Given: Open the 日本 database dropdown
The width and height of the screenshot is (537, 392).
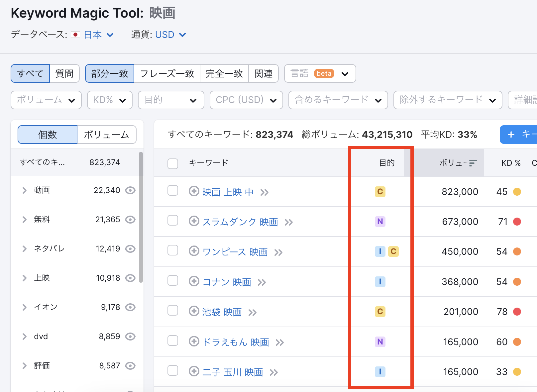Looking at the screenshot, I should click(99, 35).
